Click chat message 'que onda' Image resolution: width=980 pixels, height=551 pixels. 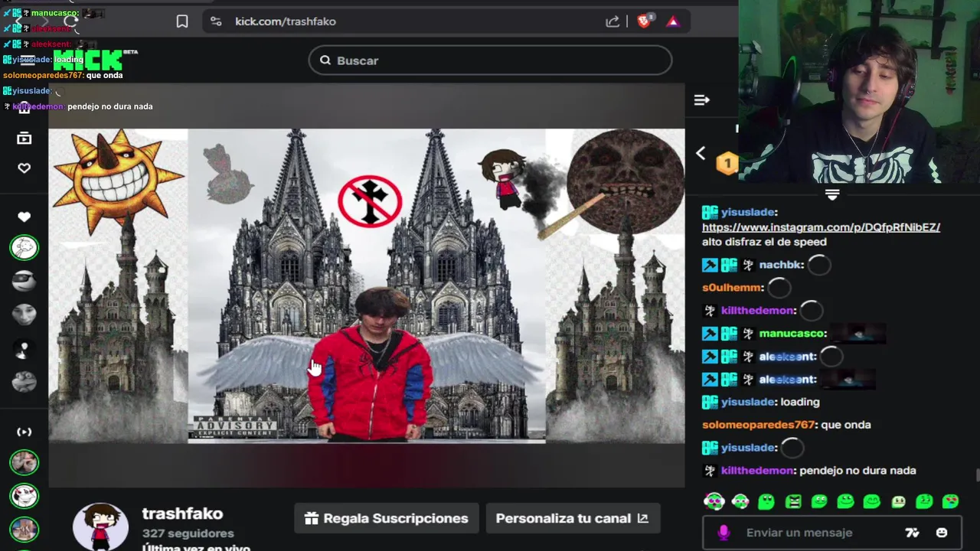coord(844,425)
